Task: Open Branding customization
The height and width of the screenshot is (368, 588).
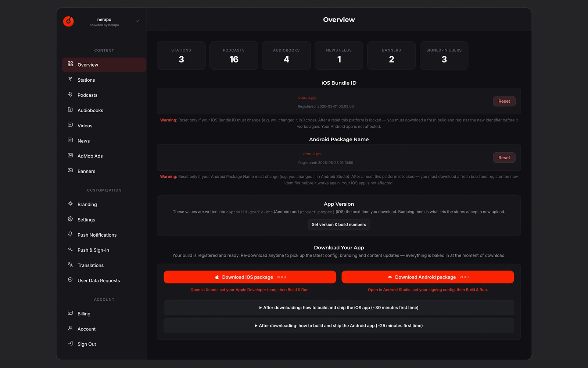Action: coord(104,204)
